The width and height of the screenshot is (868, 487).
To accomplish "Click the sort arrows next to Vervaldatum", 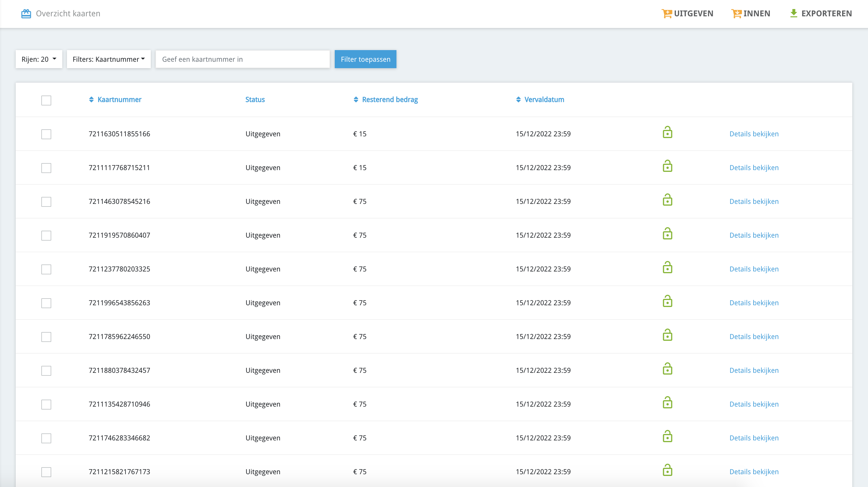I will (518, 100).
